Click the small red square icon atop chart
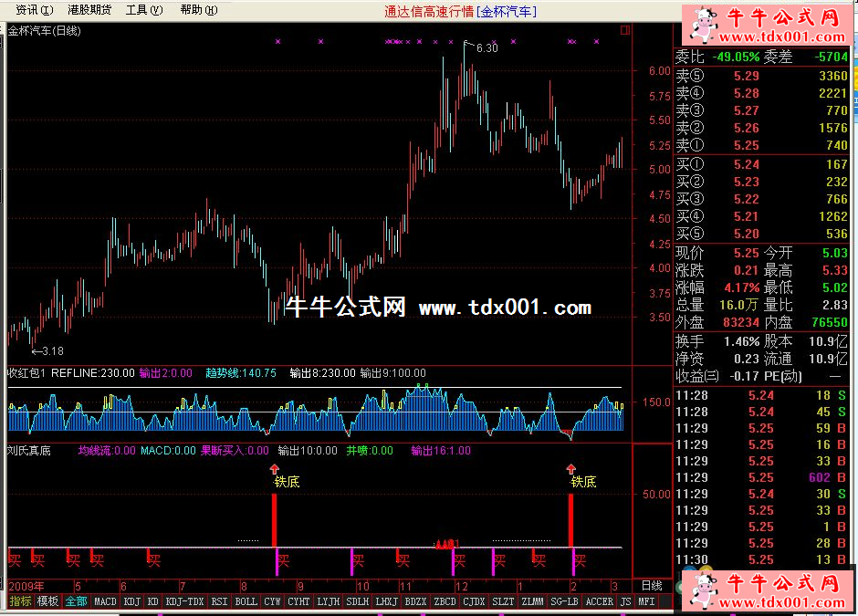Viewport: 858px width, 616px height. click(x=625, y=30)
